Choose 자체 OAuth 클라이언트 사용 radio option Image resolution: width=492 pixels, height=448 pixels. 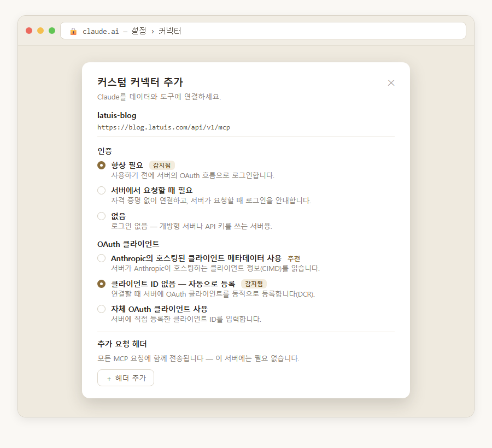coord(101,309)
